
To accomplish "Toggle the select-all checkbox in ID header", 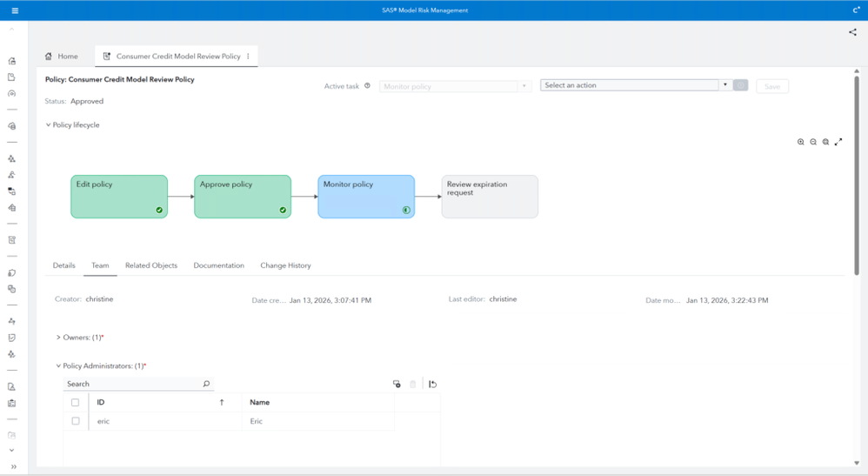I will pos(76,402).
